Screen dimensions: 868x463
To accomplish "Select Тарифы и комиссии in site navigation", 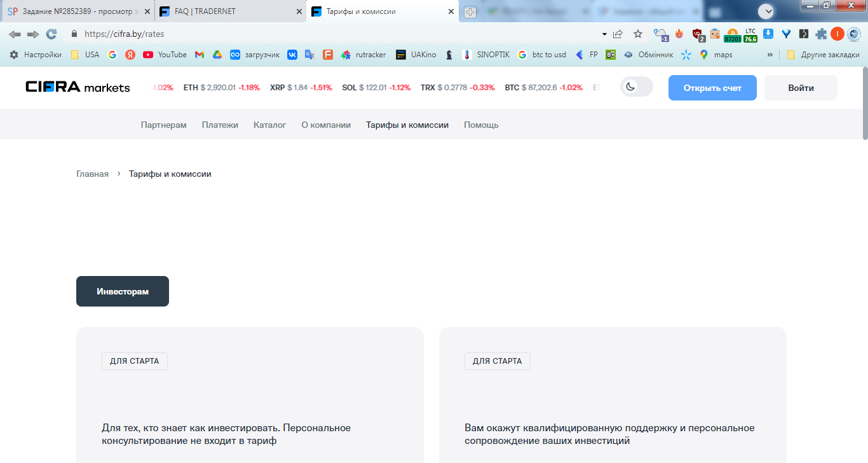I will [407, 125].
